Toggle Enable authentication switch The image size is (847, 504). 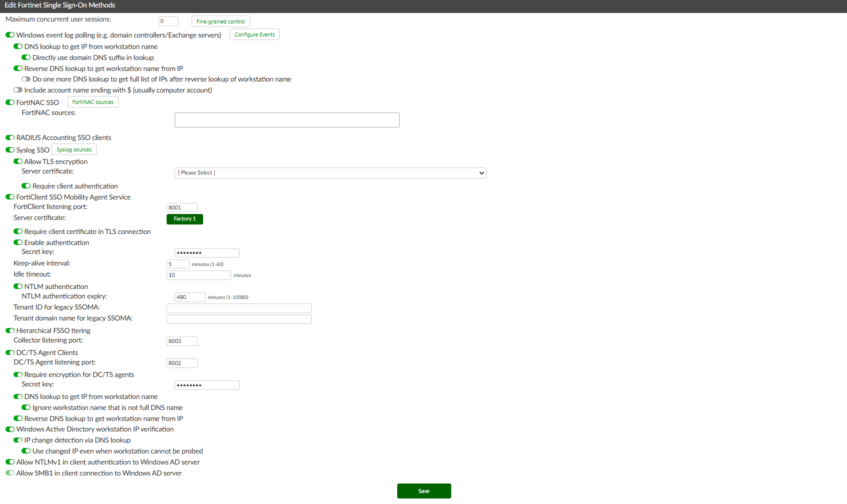click(x=18, y=242)
